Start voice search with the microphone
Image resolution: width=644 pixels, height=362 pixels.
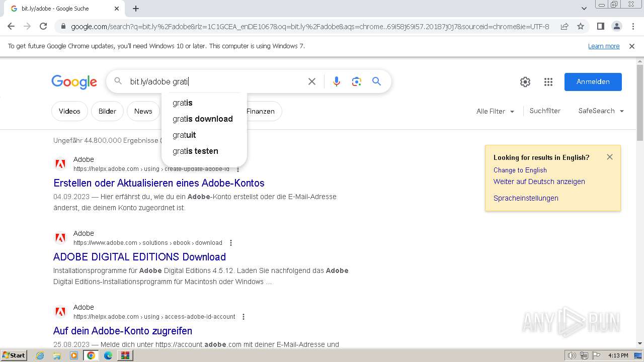pos(337,81)
